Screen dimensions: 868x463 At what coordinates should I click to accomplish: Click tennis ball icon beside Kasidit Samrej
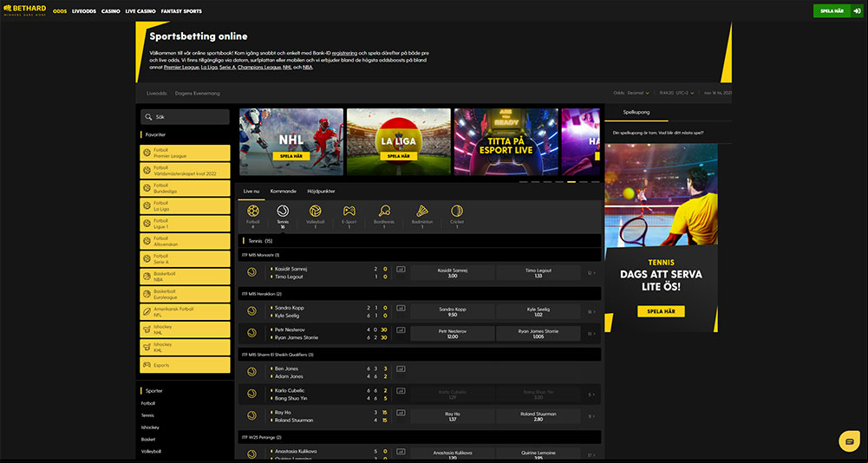[251, 272]
